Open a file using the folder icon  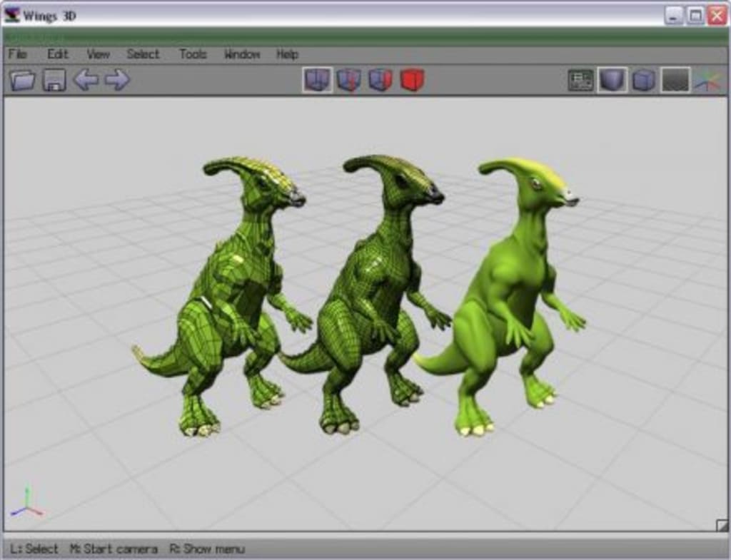[x=22, y=81]
